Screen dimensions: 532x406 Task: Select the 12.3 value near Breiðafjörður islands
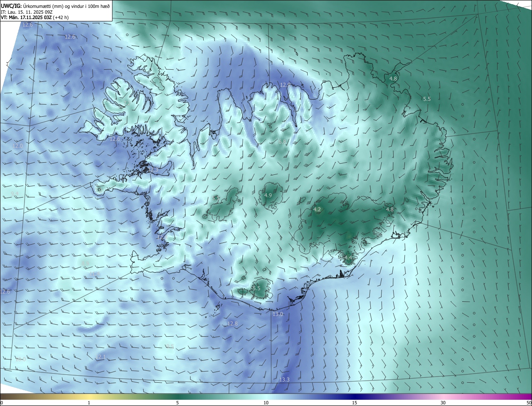point(153,169)
